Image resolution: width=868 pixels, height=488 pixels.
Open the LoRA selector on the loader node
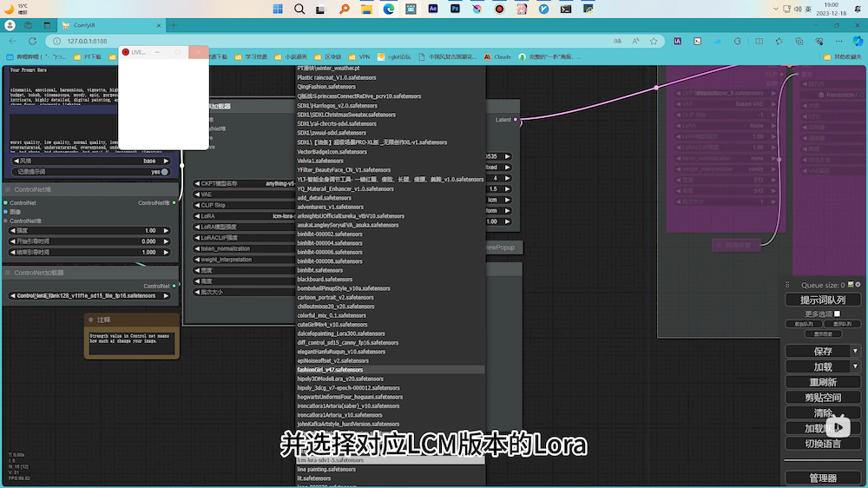[243, 216]
